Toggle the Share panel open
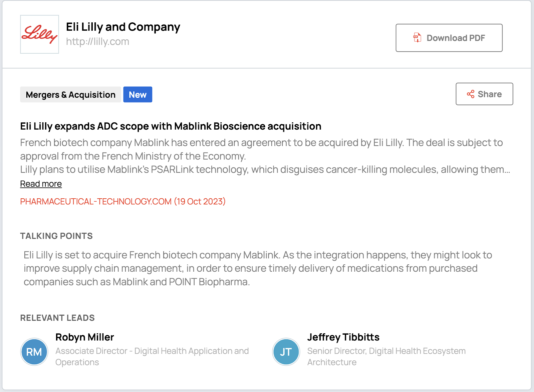Screen dimensions: 534x392 [x=484, y=94]
